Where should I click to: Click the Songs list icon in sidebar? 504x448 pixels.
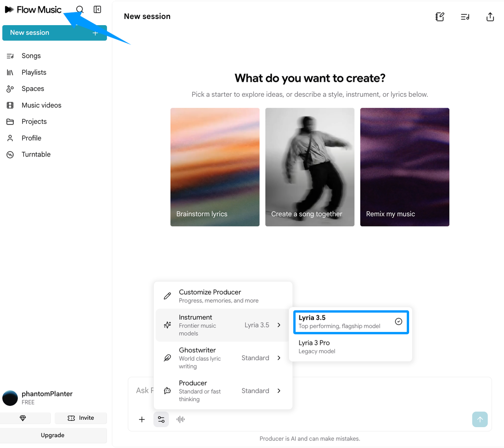tap(10, 56)
